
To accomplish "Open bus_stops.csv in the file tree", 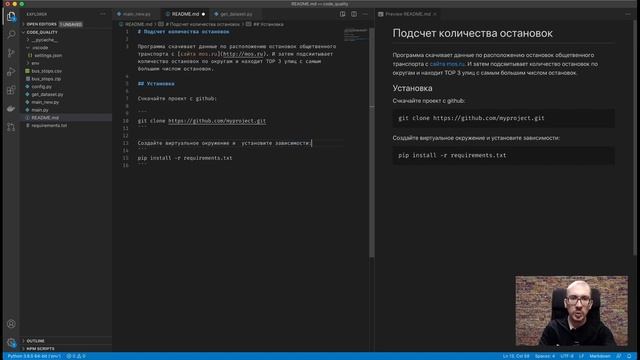I will [x=46, y=71].
